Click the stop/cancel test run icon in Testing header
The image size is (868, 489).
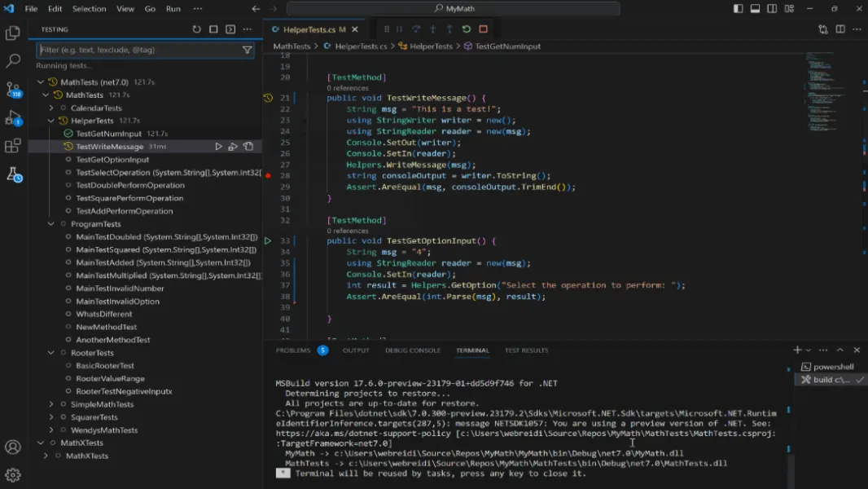pyautogui.click(x=213, y=29)
